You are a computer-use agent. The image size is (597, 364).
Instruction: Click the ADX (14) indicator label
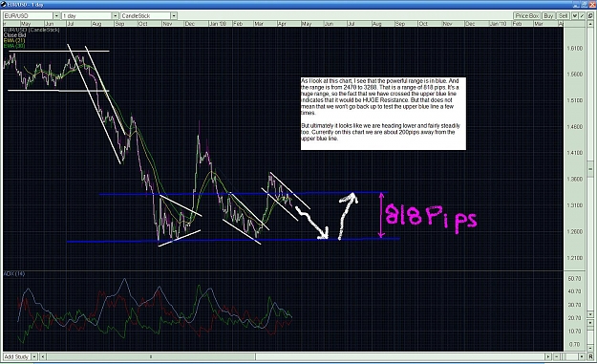14,273
